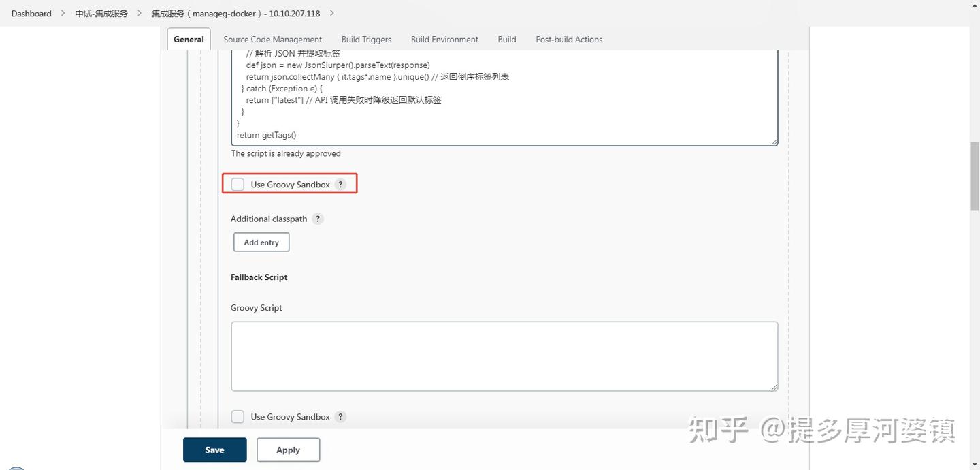The height and width of the screenshot is (470, 980).
Task: Open 中试-集成服务 breadcrumb link
Action: pyautogui.click(x=101, y=13)
